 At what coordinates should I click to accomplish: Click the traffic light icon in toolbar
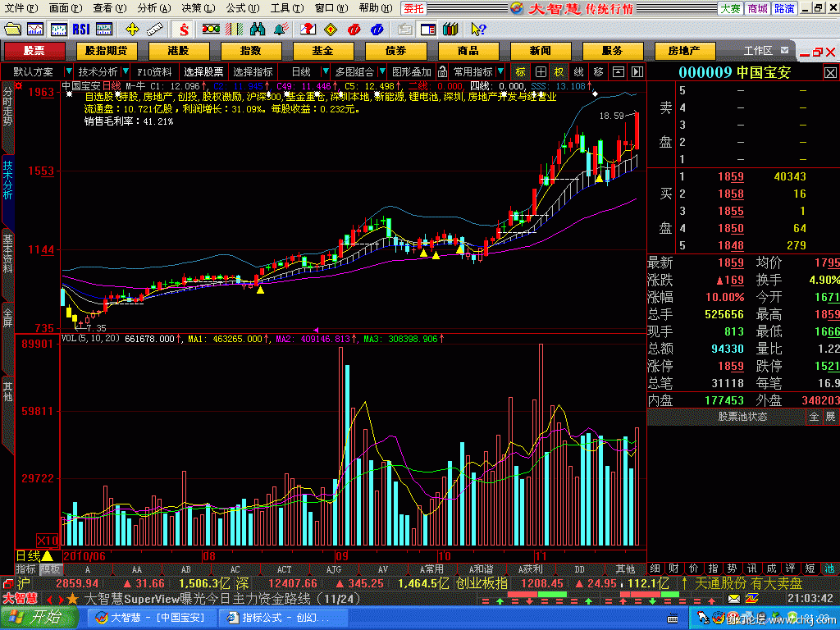[211, 29]
